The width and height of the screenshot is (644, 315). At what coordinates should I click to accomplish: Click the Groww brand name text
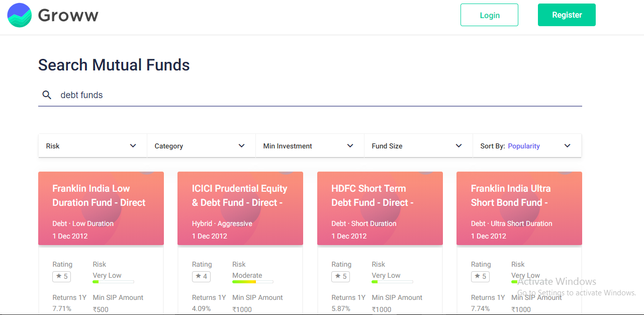click(68, 16)
